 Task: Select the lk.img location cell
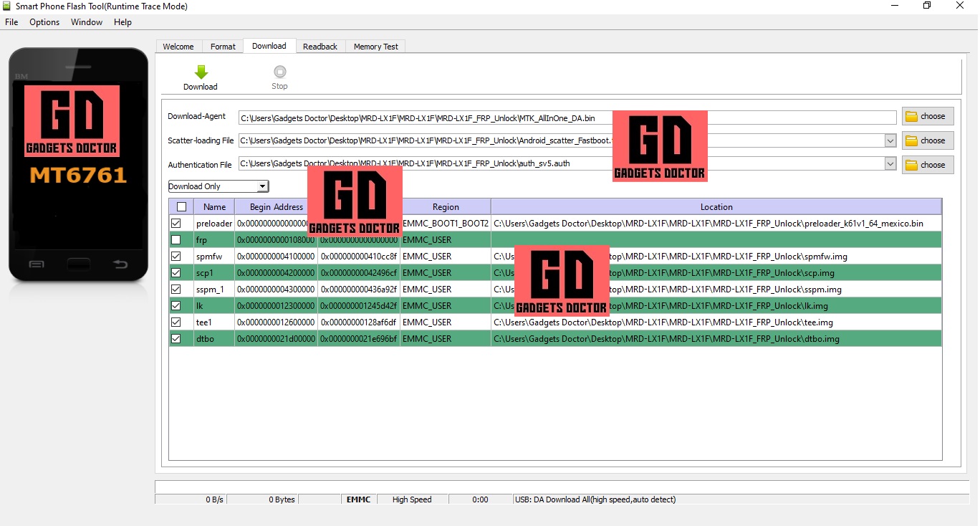coord(716,306)
